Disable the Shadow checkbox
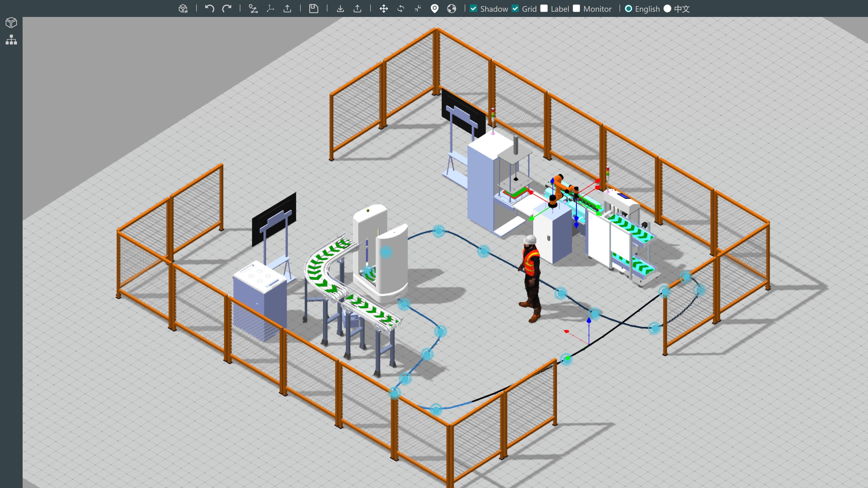 tap(473, 9)
